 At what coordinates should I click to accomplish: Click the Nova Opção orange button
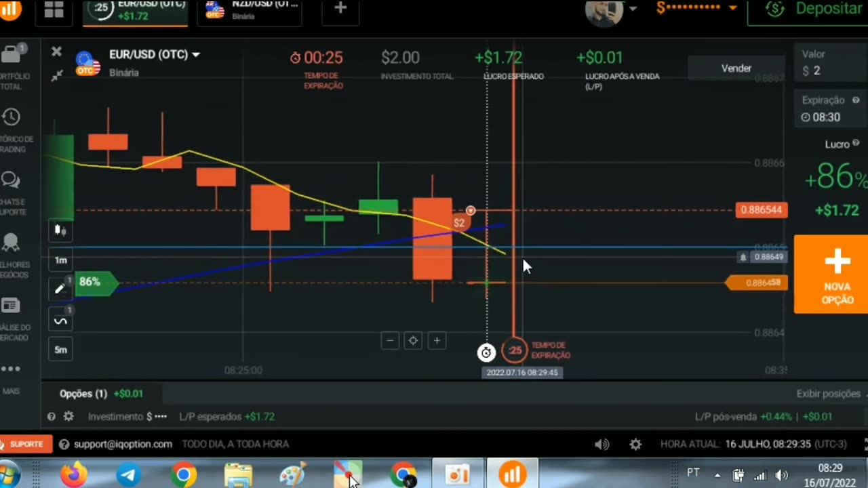831,274
